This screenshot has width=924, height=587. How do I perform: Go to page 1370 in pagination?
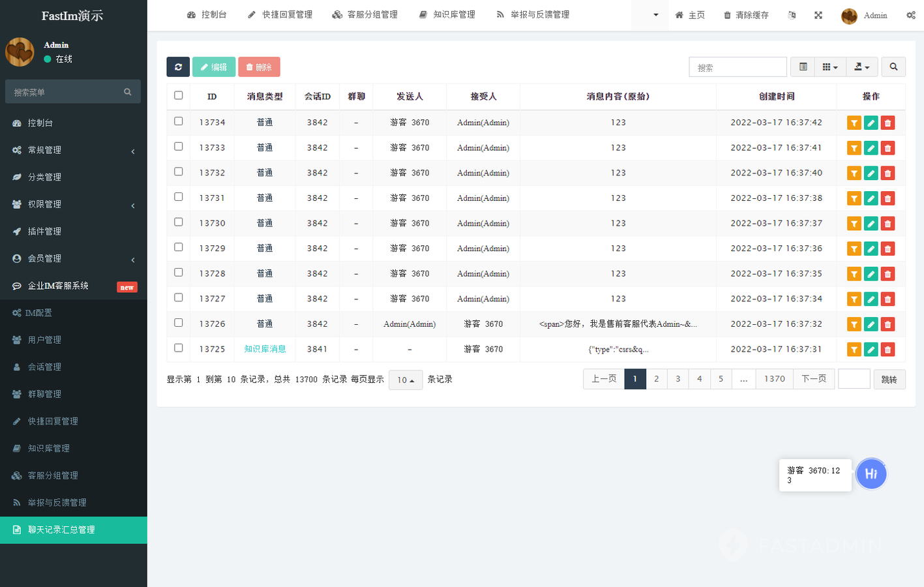774,379
